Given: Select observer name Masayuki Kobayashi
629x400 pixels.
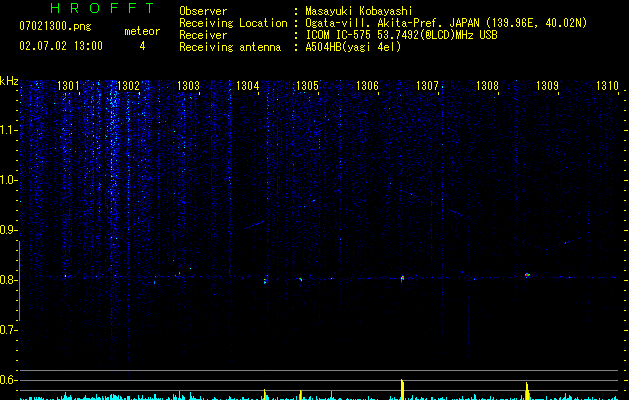Looking at the screenshot, I should pyautogui.click(x=359, y=11).
